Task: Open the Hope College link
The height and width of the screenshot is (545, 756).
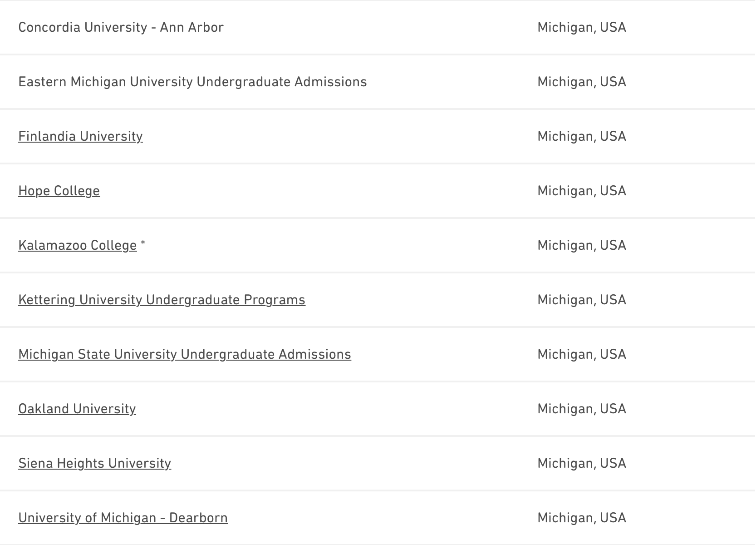Action: (59, 191)
